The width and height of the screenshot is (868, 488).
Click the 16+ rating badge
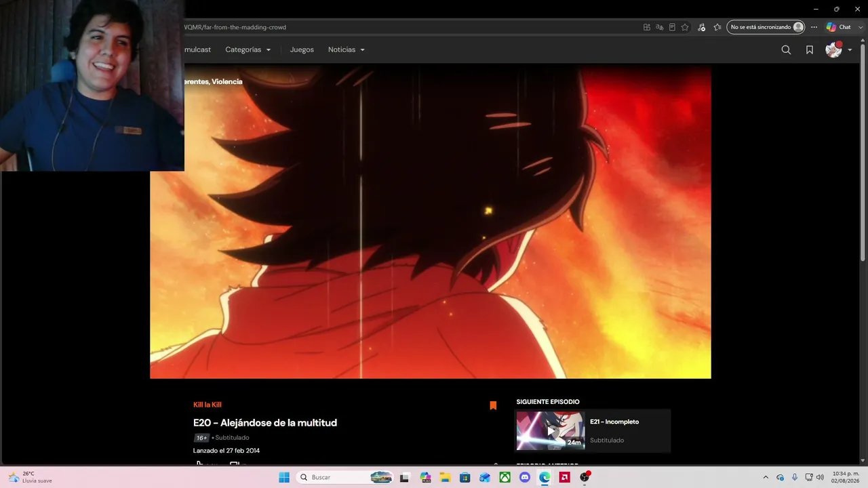pyautogui.click(x=201, y=438)
